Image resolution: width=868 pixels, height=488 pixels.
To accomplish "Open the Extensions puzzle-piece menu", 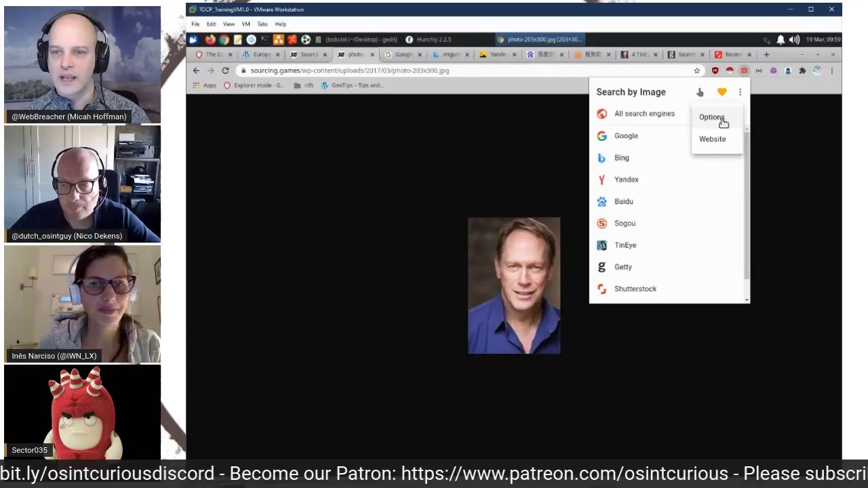I will tap(802, 70).
